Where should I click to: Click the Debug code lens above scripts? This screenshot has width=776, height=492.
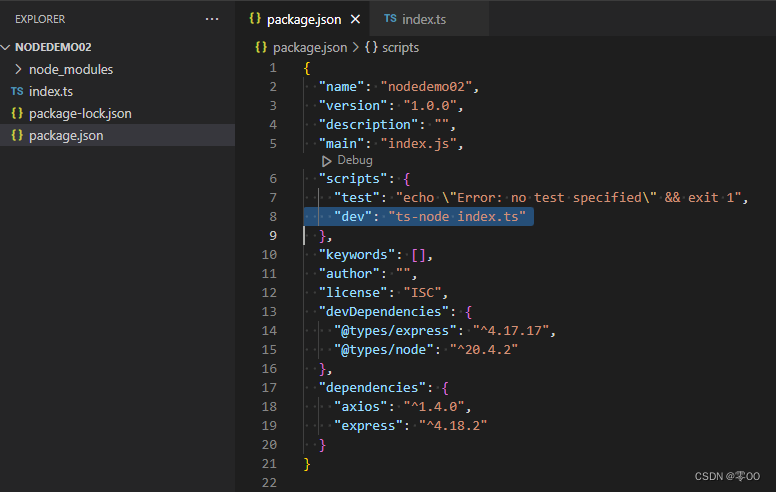355,160
